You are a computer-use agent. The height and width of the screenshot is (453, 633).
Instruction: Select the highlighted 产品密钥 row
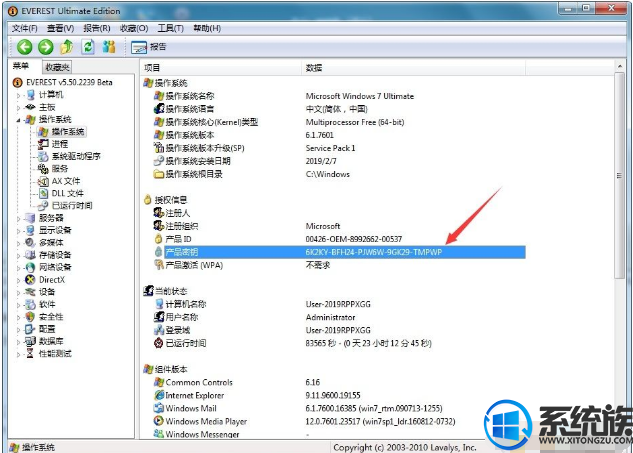(339, 252)
